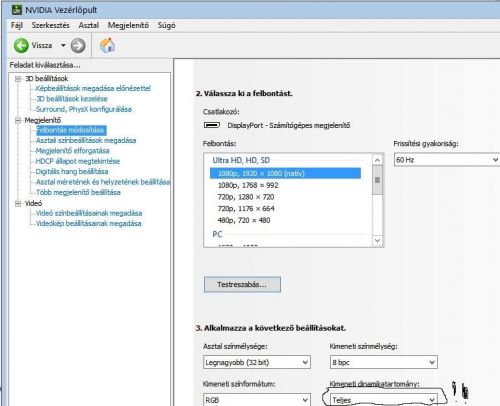This screenshot has height=406, width=500.
Task: Open Surround, PhysX konfigurálása
Action: 84,109
